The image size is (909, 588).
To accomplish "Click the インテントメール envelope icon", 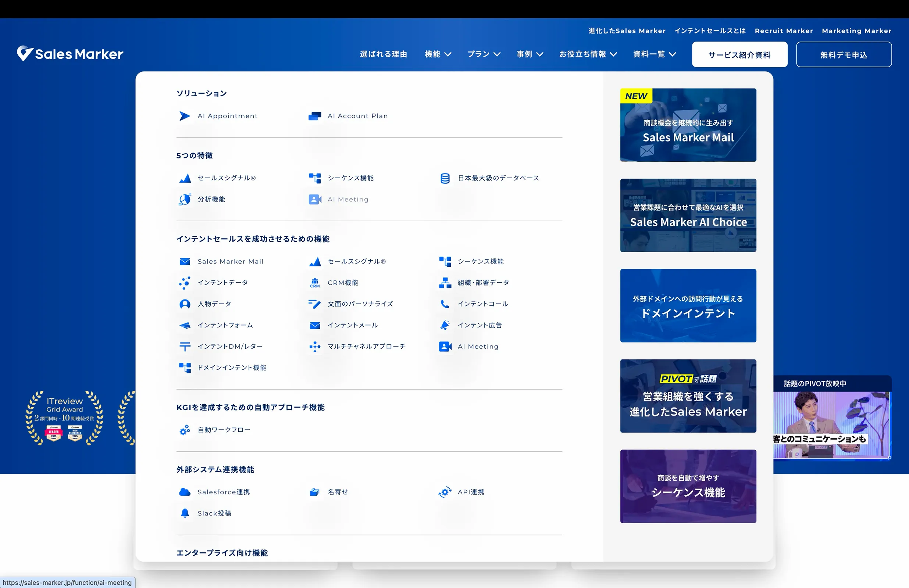I will (315, 325).
